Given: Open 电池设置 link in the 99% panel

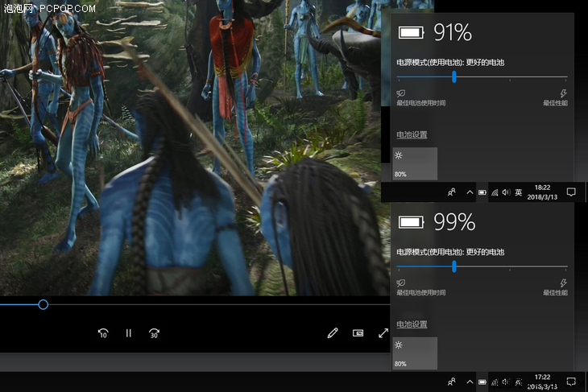Looking at the screenshot, I should point(412,324).
